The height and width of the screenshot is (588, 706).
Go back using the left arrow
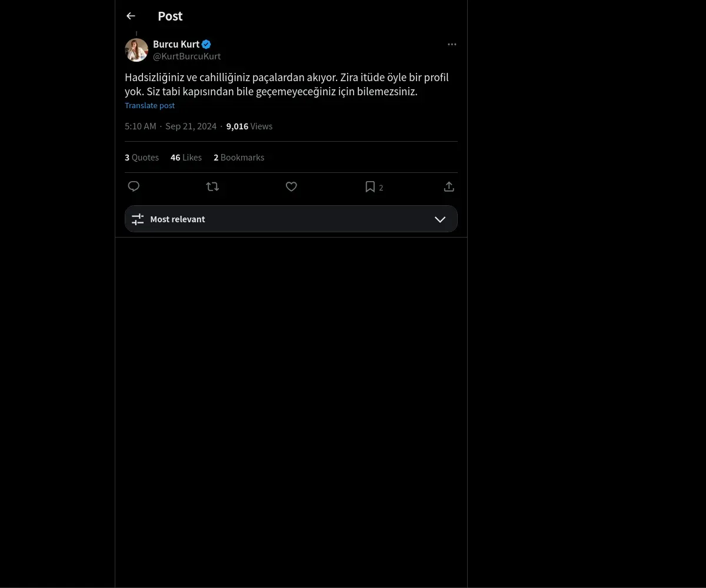131,16
